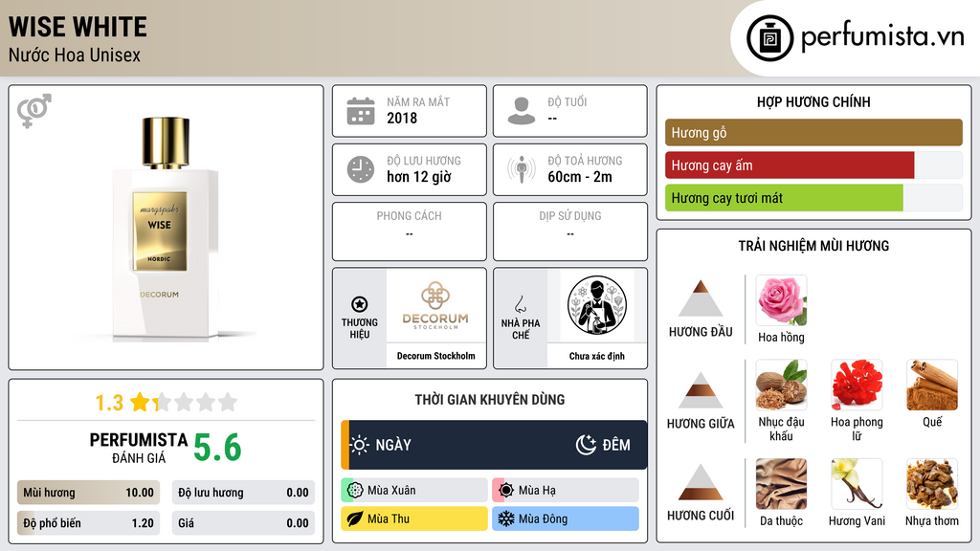980x551 pixels.
Task: Click the spring flower icon
Action: click(x=355, y=491)
